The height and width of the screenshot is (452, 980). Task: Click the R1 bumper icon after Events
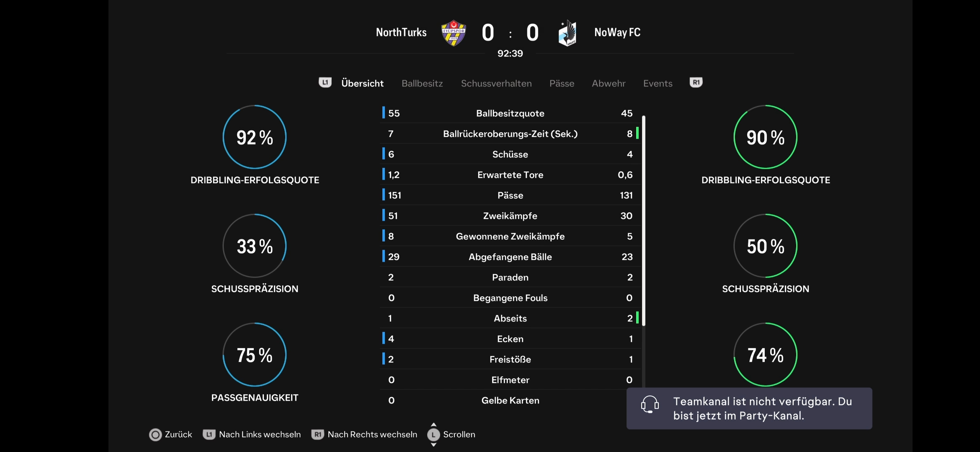[696, 82]
